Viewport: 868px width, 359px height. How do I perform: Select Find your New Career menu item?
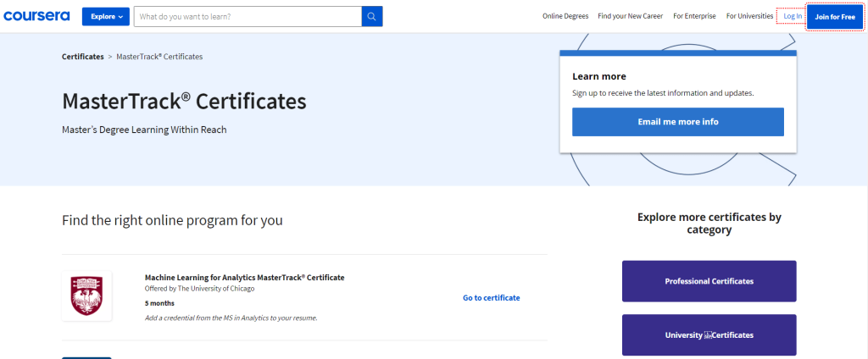click(630, 16)
